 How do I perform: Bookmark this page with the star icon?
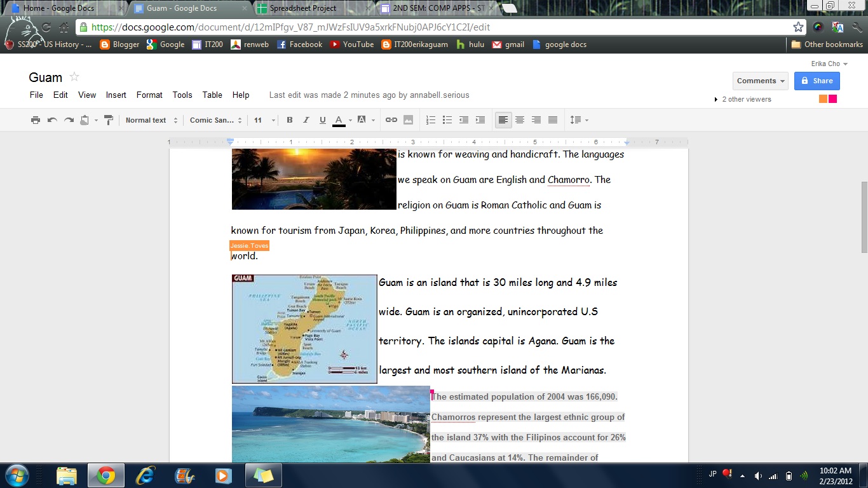click(798, 27)
